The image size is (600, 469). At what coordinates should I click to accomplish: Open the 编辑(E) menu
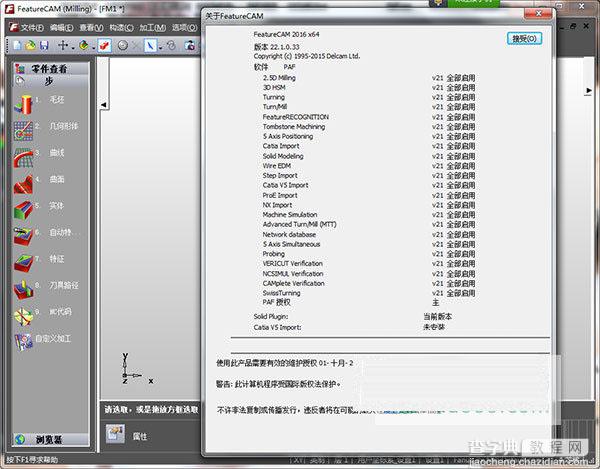[x=62, y=28]
